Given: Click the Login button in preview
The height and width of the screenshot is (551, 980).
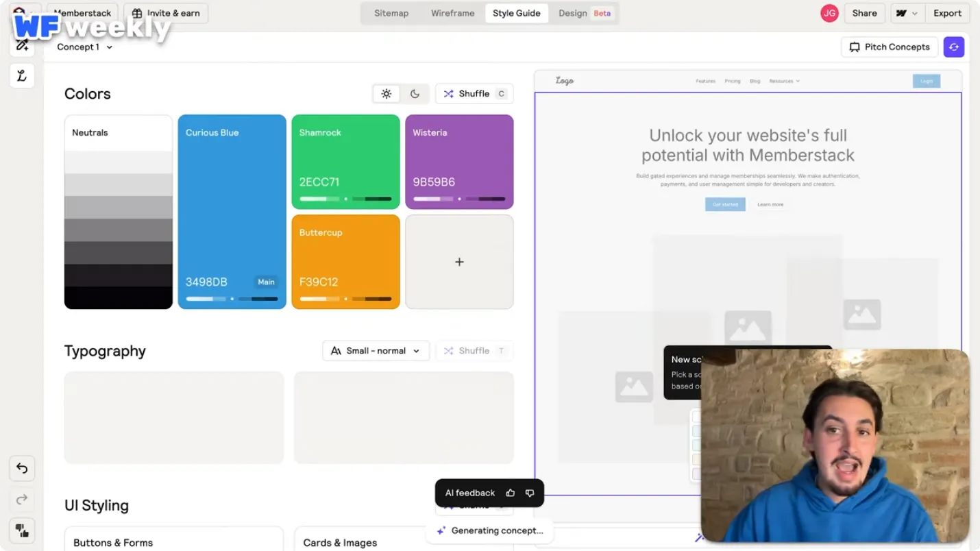Looking at the screenshot, I should pos(927,81).
